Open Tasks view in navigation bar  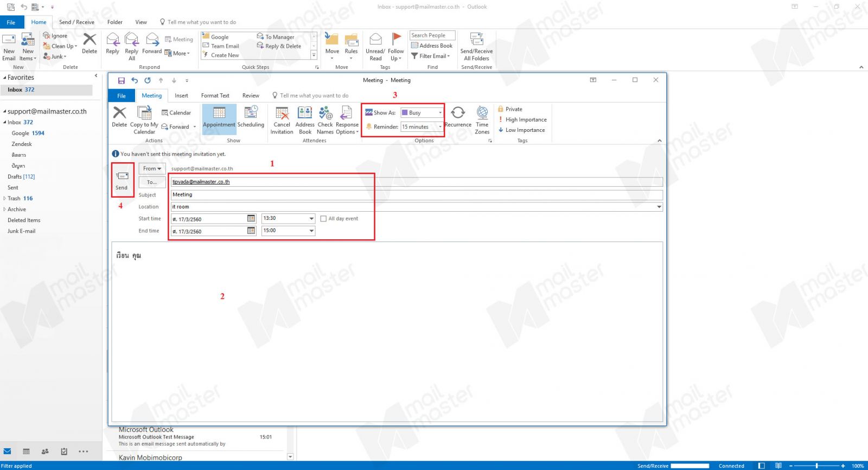pos(64,452)
